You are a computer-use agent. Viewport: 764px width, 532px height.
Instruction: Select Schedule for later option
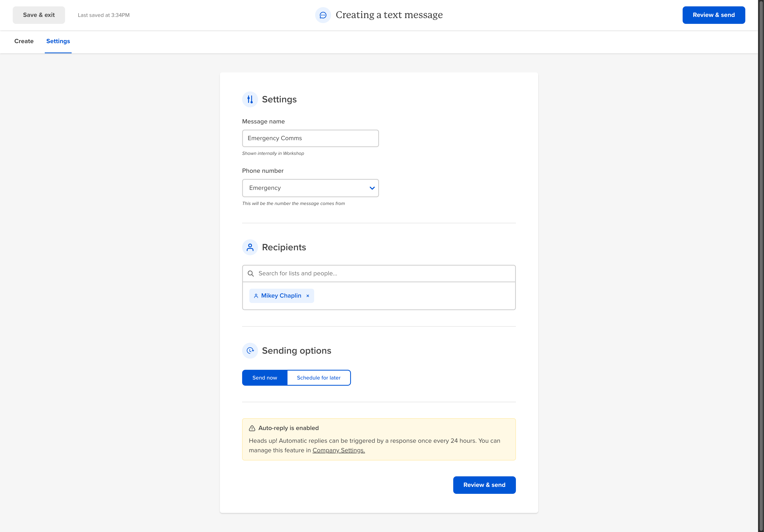coord(319,378)
